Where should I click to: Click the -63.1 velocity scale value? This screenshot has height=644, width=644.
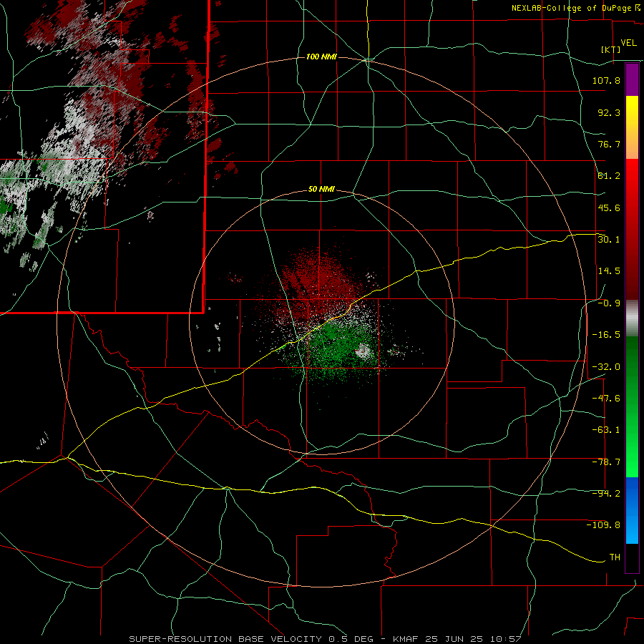(606, 430)
